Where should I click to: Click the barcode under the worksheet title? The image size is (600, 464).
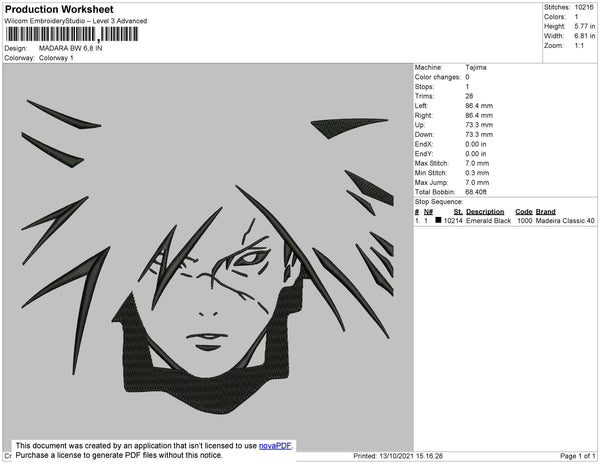pos(72,34)
